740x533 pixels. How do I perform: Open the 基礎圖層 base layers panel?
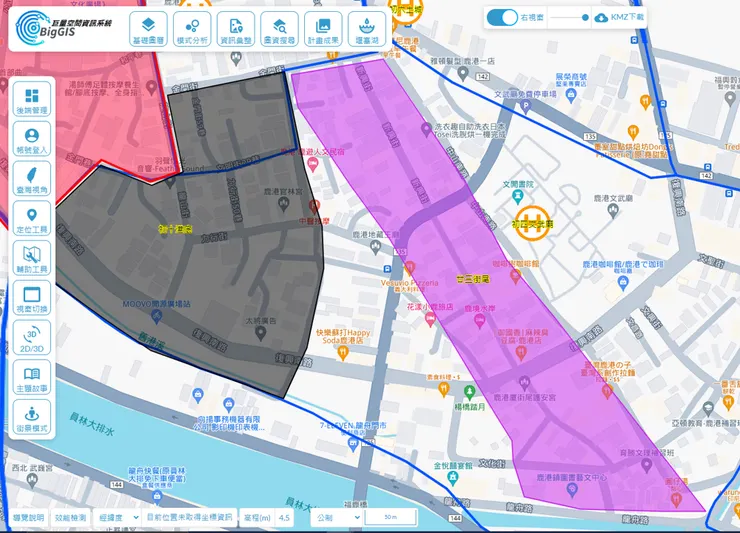[x=148, y=29]
